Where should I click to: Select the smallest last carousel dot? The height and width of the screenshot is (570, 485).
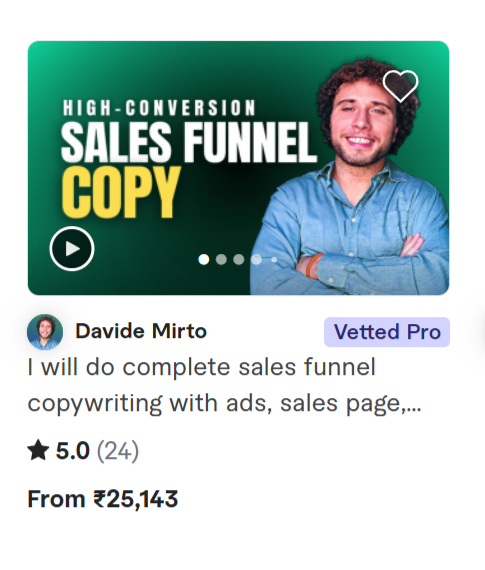pyautogui.click(x=274, y=260)
